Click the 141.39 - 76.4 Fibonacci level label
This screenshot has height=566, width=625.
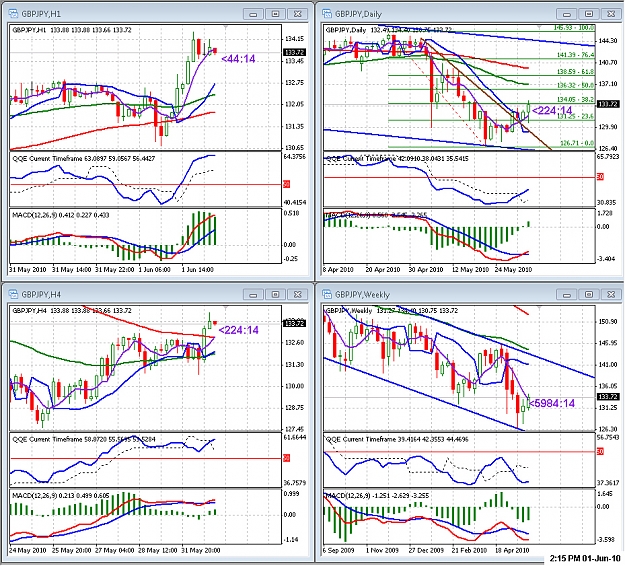pyautogui.click(x=575, y=55)
